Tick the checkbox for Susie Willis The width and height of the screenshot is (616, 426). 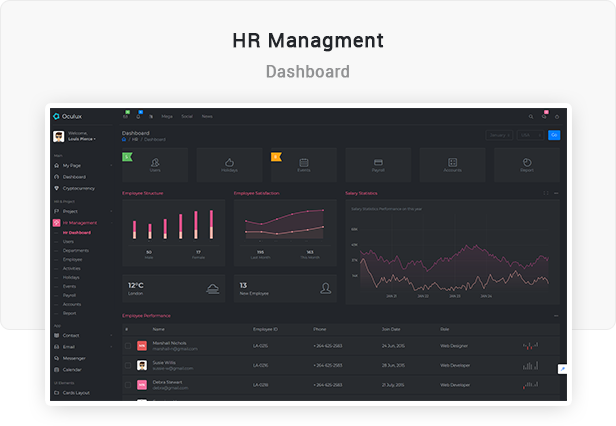(x=127, y=365)
